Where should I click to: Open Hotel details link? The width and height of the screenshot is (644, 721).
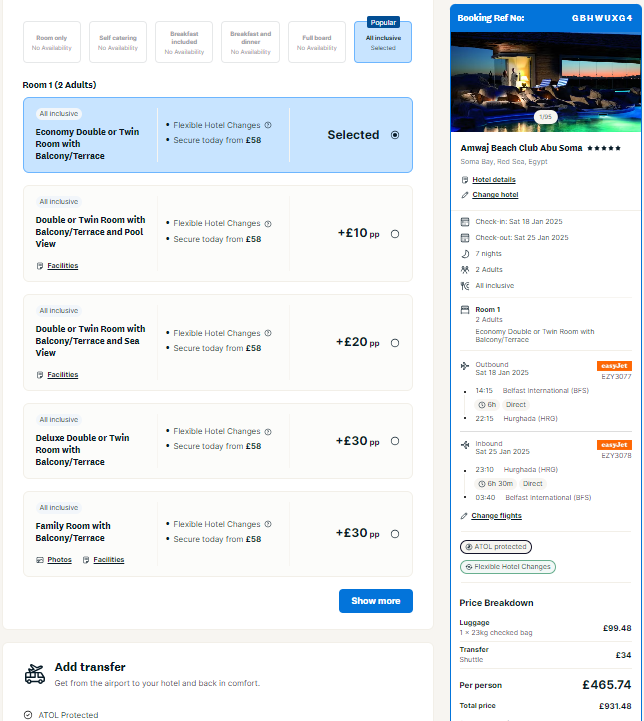pyautogui.click(x=494, y=180)
